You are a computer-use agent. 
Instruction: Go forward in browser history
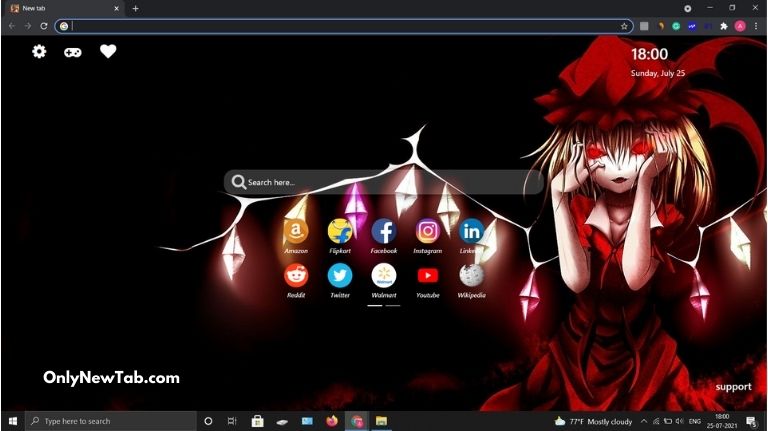pos(28,26)
